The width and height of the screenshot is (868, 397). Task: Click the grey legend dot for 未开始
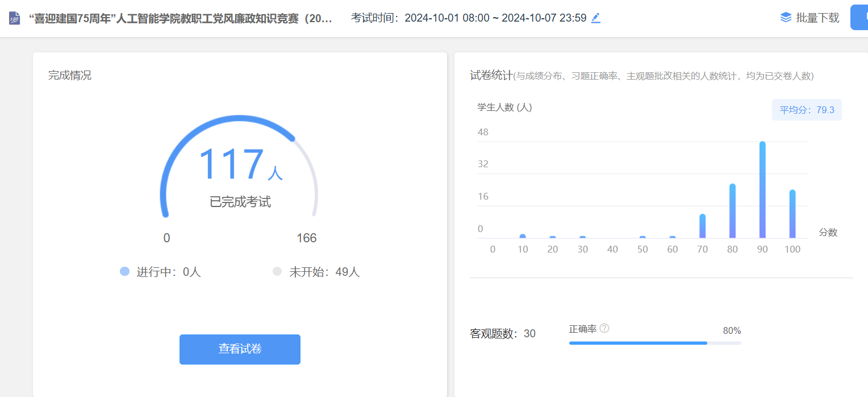277,272
